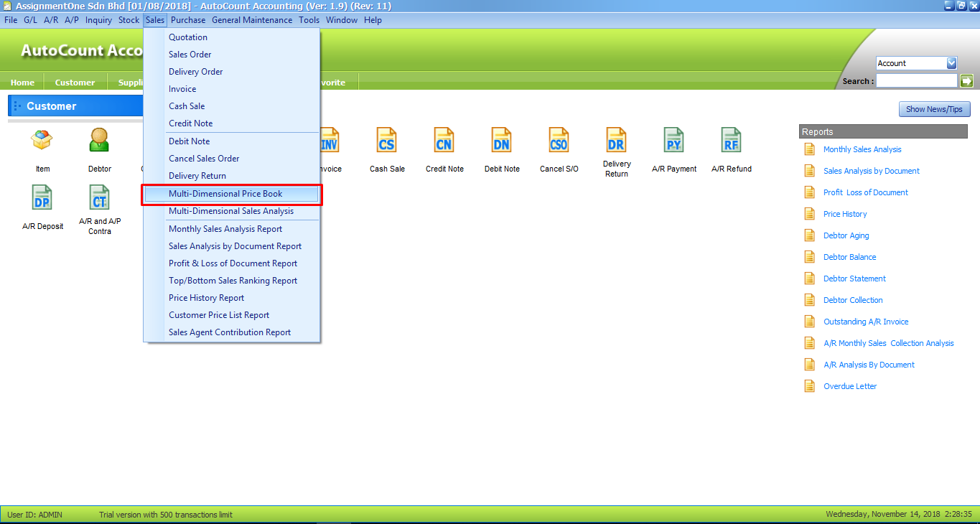The width and height of the screenshot is (980, 524).
Task: Switch to the Home tab
Action: coord(22,82)
